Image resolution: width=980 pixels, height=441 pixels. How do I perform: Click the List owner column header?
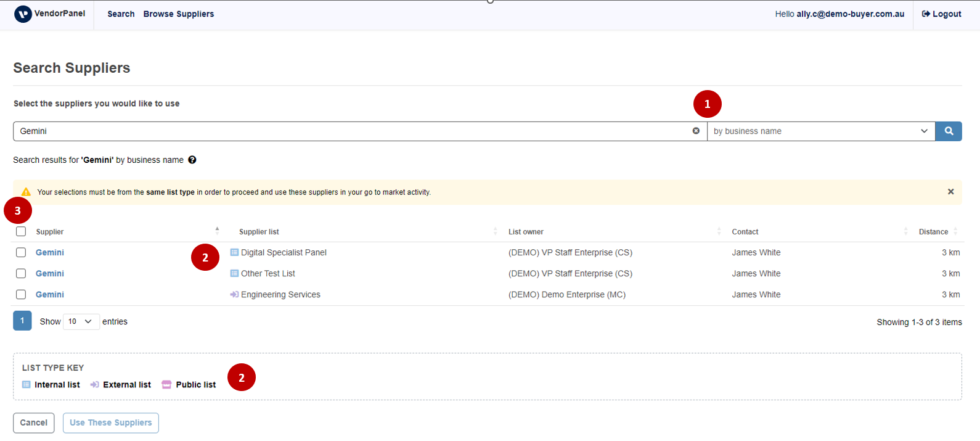[526, 232]
